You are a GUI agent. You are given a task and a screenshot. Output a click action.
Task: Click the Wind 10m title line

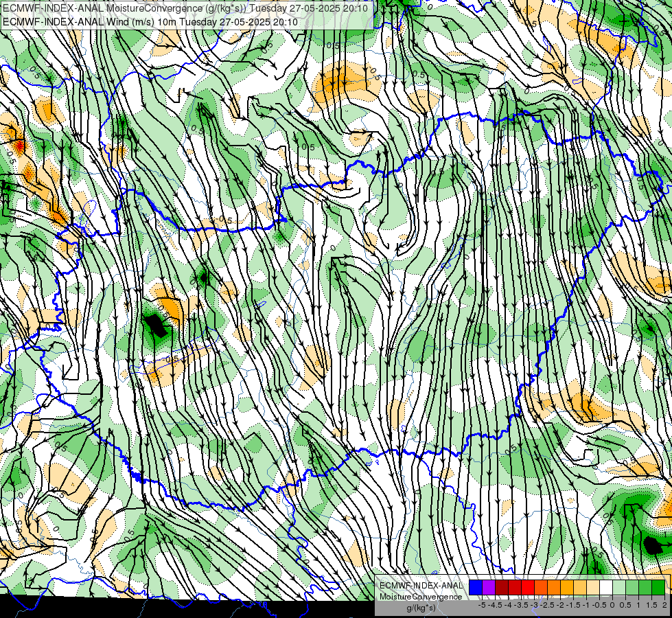(x=150, y=22)
